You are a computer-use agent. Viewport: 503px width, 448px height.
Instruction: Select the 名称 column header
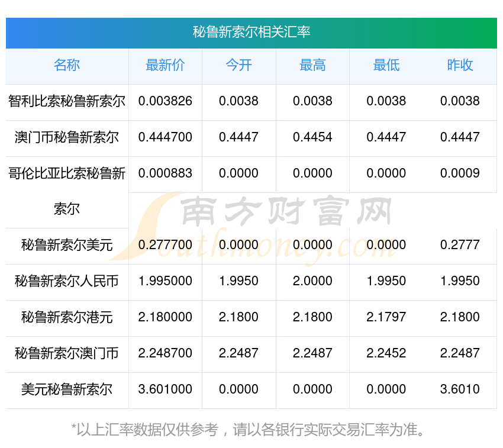(67, 65)
